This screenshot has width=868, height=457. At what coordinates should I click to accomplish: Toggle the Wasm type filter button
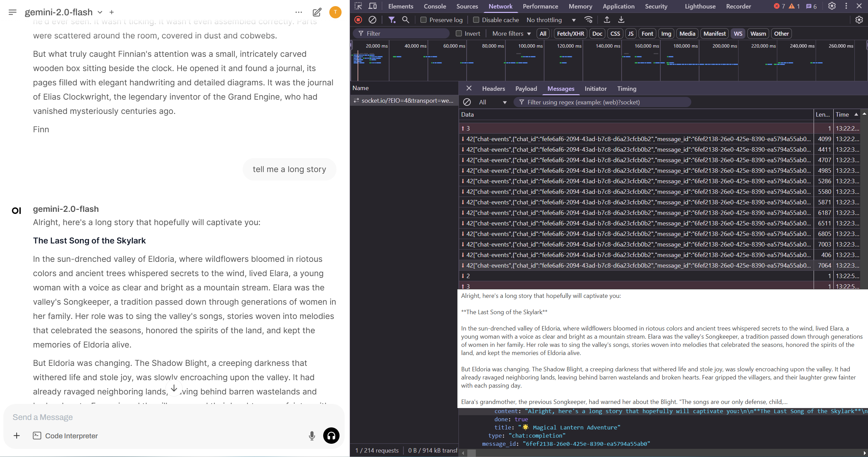(x=758, y=33)
